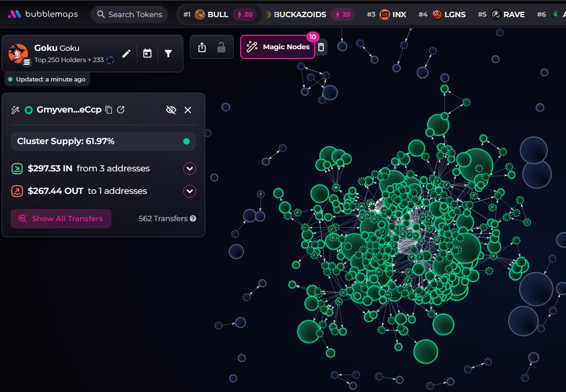566x392 pixels.
Task: Open the holder filter funnel icon
Action: coord(168,54)
